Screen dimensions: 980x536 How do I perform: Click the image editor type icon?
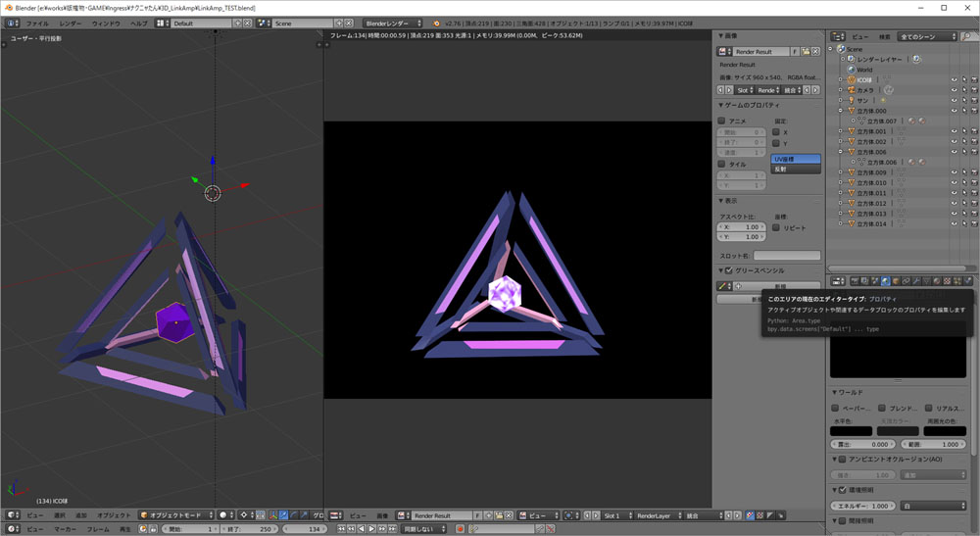[x=334, y=515]
